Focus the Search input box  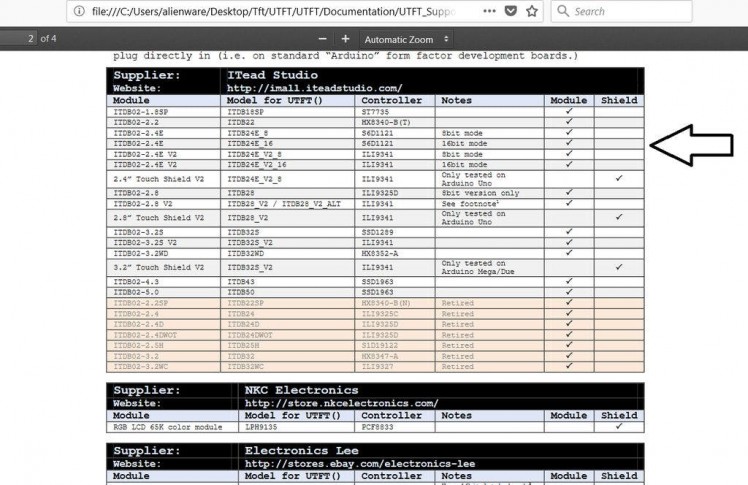(x=622, y=11)
